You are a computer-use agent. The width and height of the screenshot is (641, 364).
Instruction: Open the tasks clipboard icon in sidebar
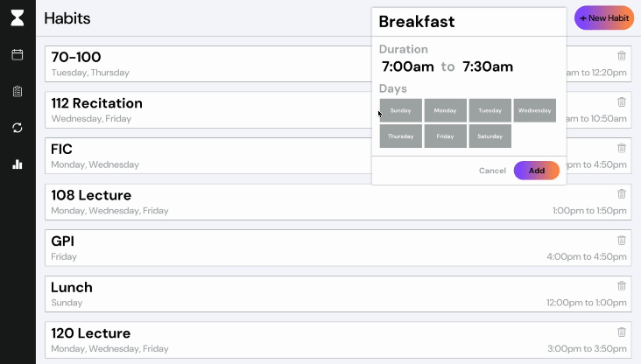(x=18, y=91)
